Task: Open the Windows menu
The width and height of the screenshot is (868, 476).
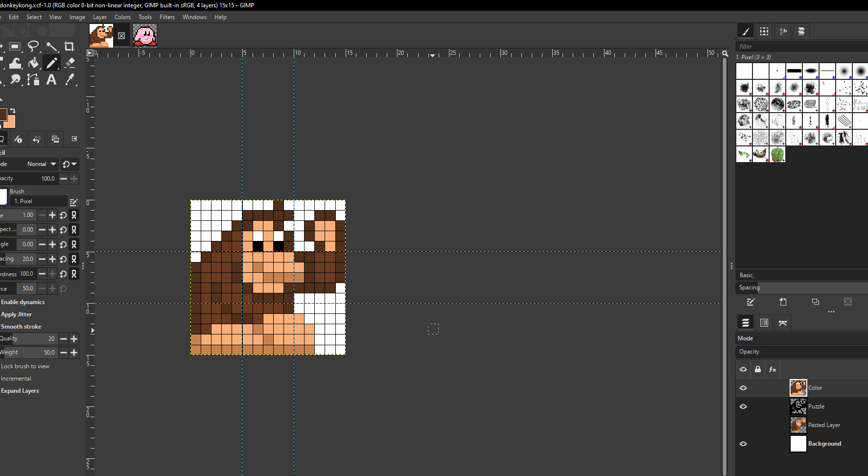Action: pos(194,17)
